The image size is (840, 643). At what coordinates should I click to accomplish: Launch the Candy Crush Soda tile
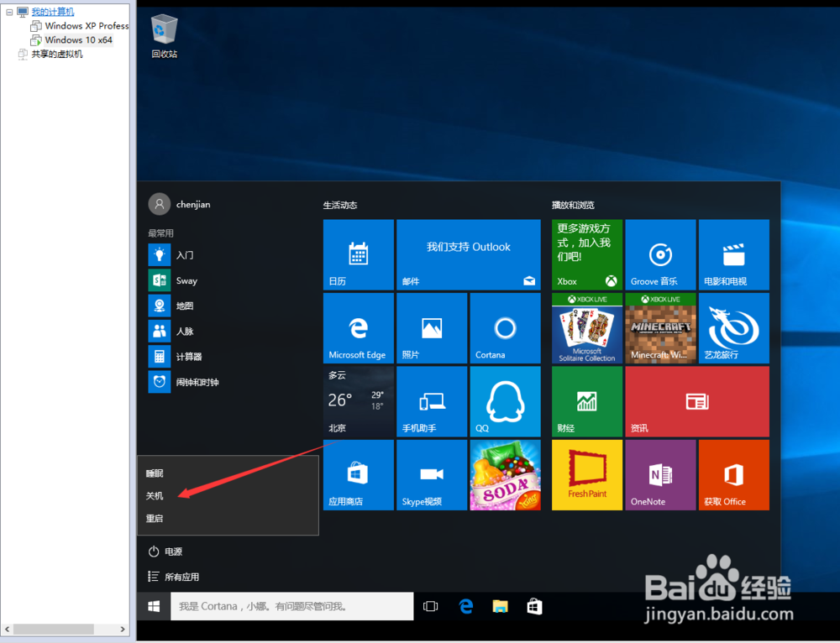point(505,475)
